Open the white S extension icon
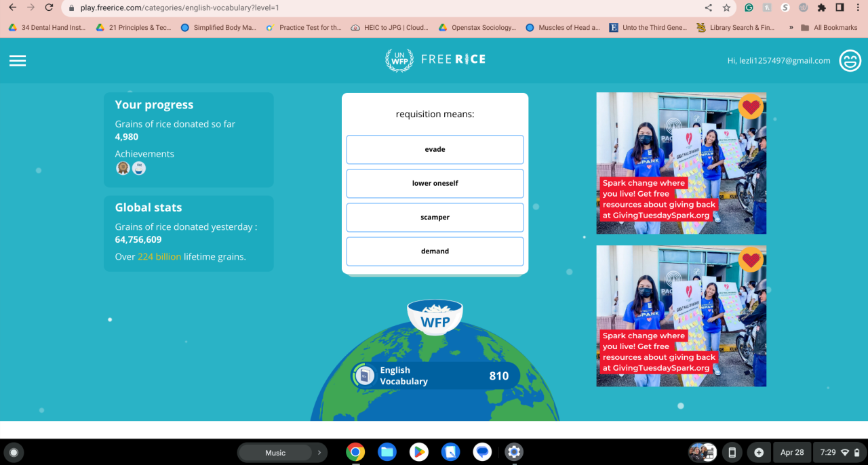 [x=785, y=8]
